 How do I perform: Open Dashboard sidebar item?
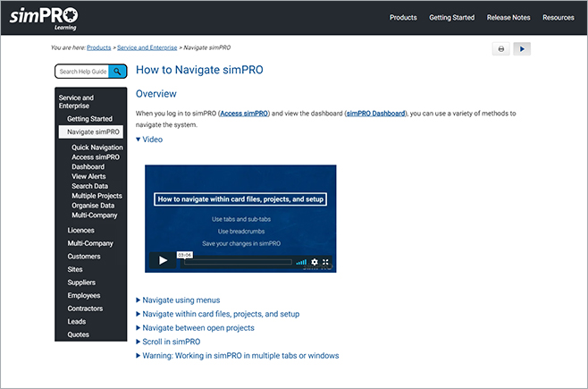pos(88,167)
